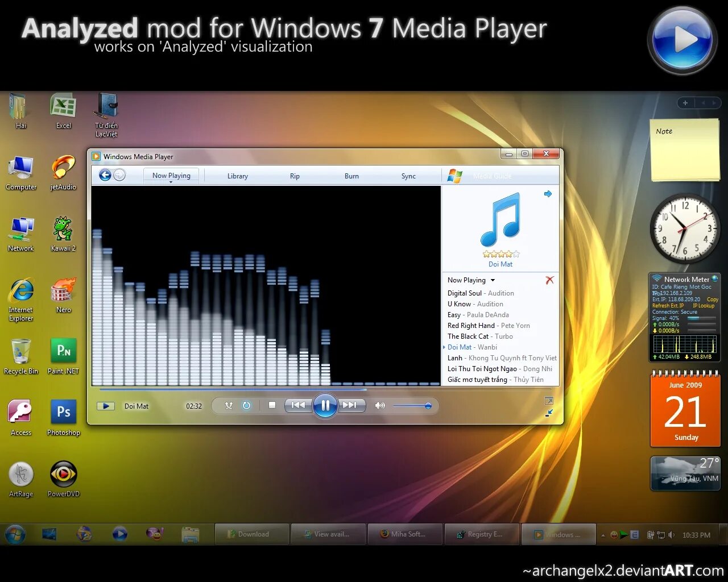Open the Media Guide tab
Image resolution: width=728 pixels, height=582 pixels.
pyautogui.click(x=492, y=176)
